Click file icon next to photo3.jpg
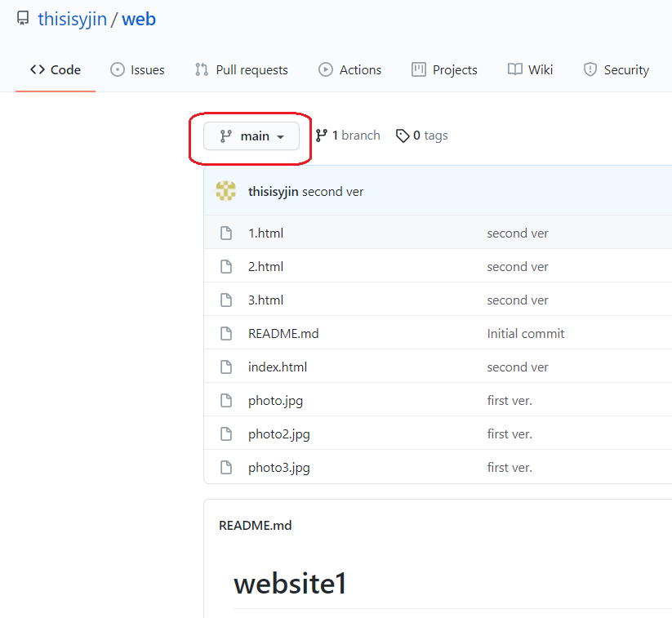The image size is (672, 618). click(226, 467)
